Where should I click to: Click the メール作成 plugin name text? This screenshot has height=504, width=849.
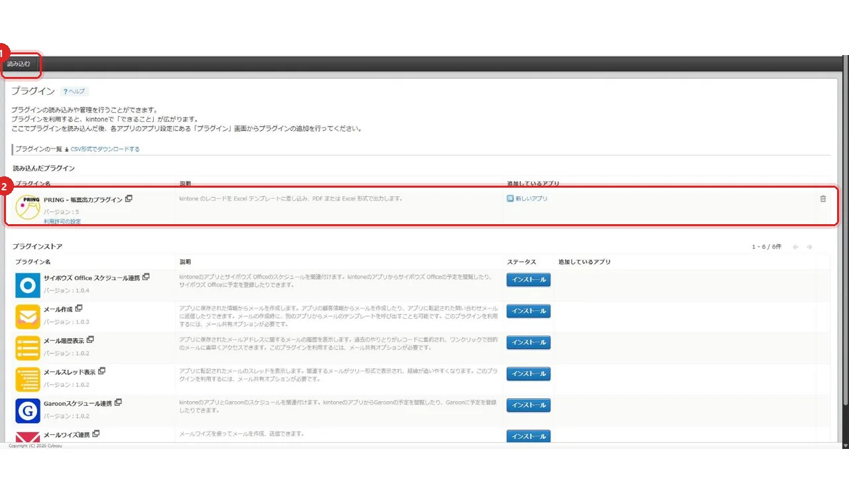click(58, 310)
